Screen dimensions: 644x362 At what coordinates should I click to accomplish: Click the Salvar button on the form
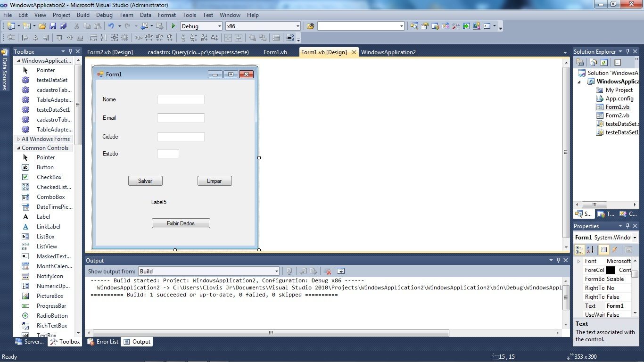click(x=145, y=181)
